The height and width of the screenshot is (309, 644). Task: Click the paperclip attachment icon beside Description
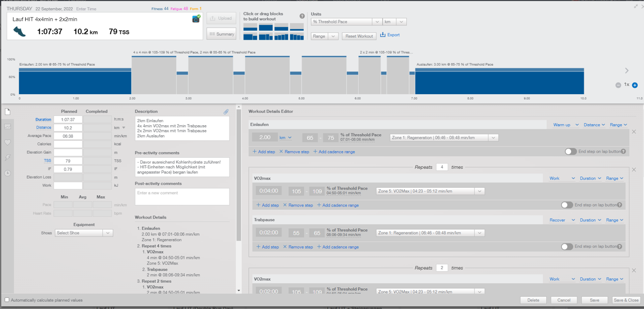pyautogui.click(x=226, y=111)
